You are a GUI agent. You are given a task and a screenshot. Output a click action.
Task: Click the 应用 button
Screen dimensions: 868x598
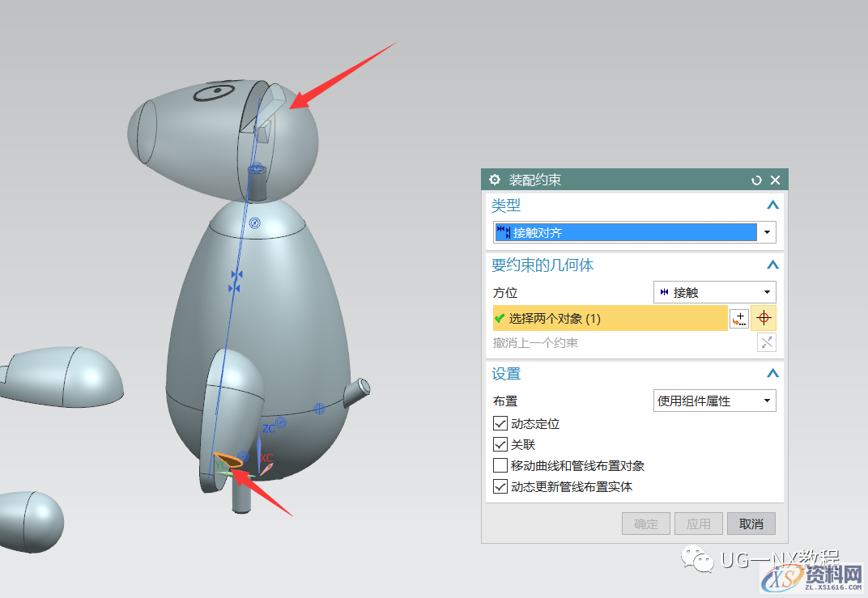point(698,524)
